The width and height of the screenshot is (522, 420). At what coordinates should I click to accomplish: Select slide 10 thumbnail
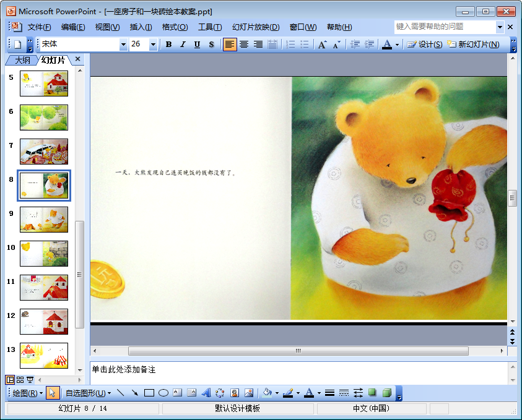tap(44, 254)
